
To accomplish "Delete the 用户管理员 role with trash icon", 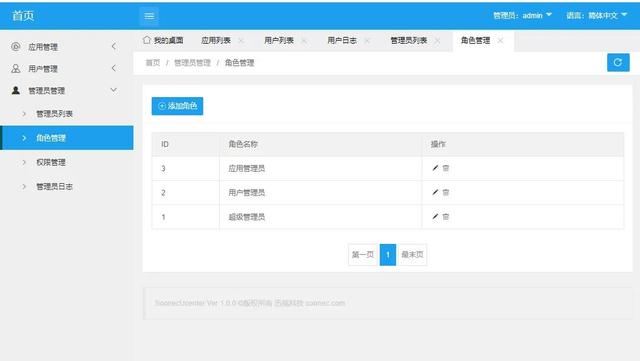I will pos(446,192).
